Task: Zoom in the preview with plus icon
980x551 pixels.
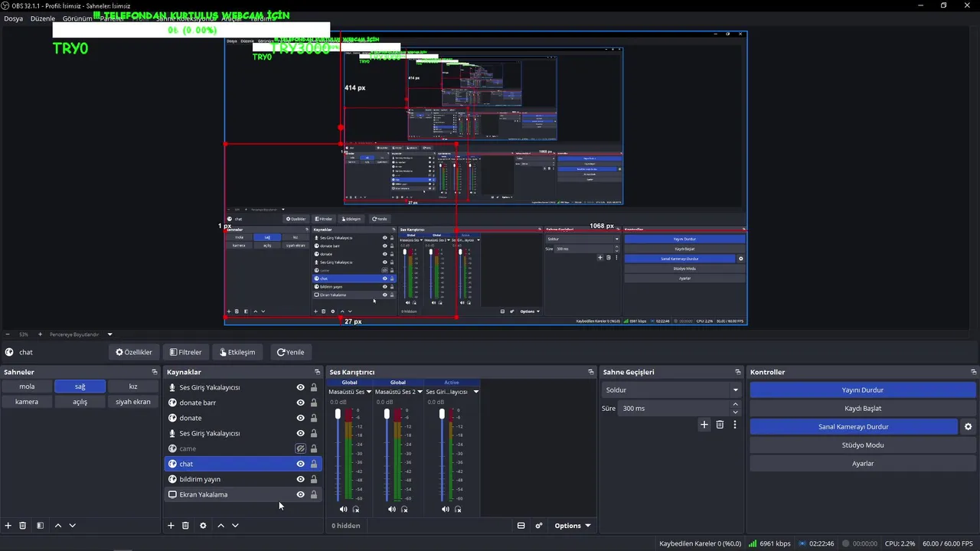Action: click(41, 334)
